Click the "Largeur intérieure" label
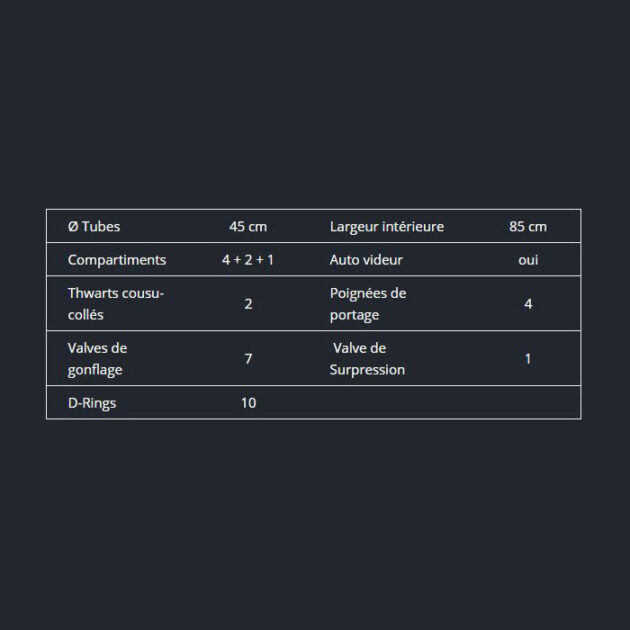The image size is (630, 630). pyautogui.click(x=387, y=227)
